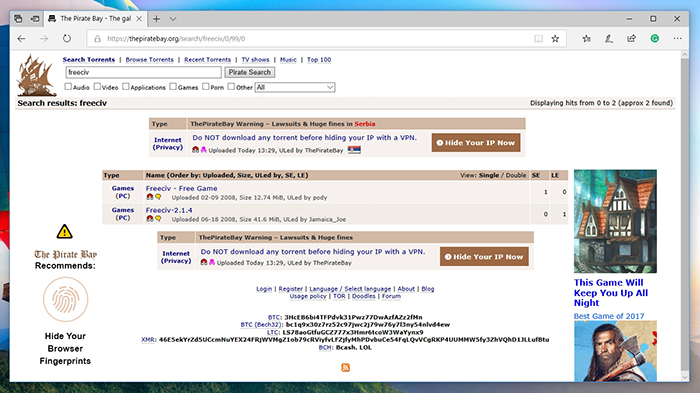Click the Serbia flag icon in the warning row
Viewport: 700px width, 393px height.
point(354,150)
